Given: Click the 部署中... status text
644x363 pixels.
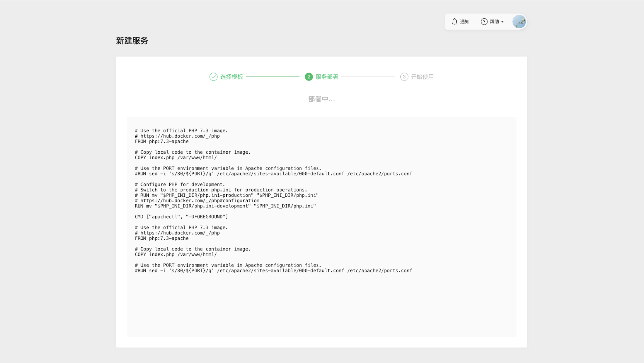Looking at the screenshot, I should point(321,99).
